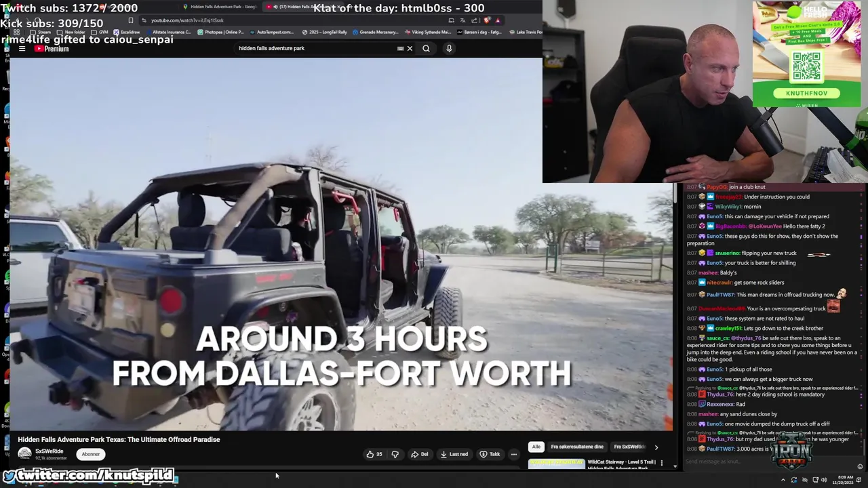
Task: Click the SxSWeRide channel avatar
Action: pyautogui.click(x=25, y=454)
